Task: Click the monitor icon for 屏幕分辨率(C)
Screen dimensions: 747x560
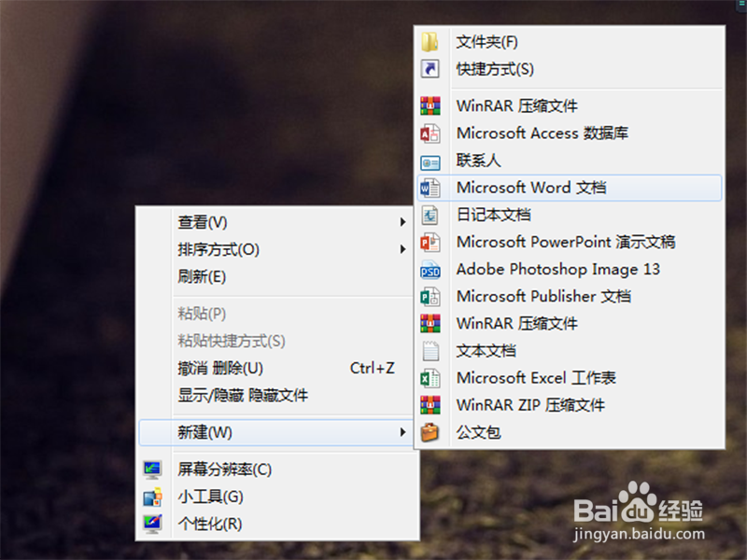Action: [x=152, y=470]
